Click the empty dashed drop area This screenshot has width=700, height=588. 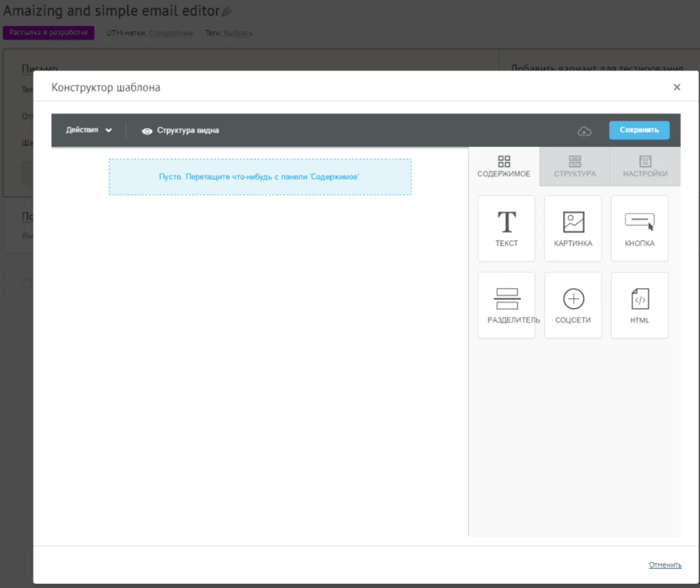[260, 177]
